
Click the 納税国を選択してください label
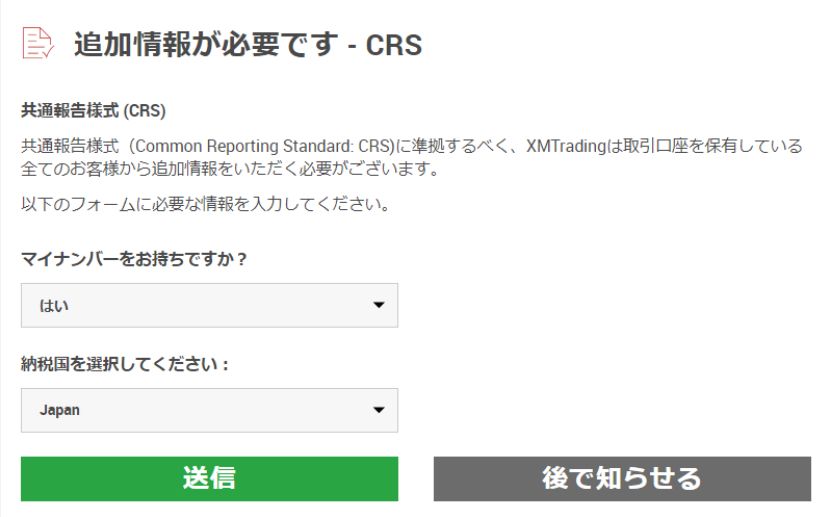coord(125,364)
